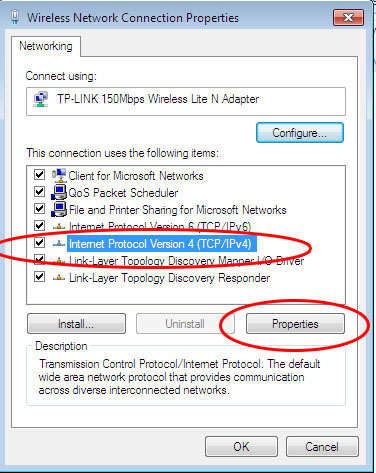Toggle the QoS Packet Scheduler checkbox
The width and height of the screenshot is (376, 473).
(39, 192)
